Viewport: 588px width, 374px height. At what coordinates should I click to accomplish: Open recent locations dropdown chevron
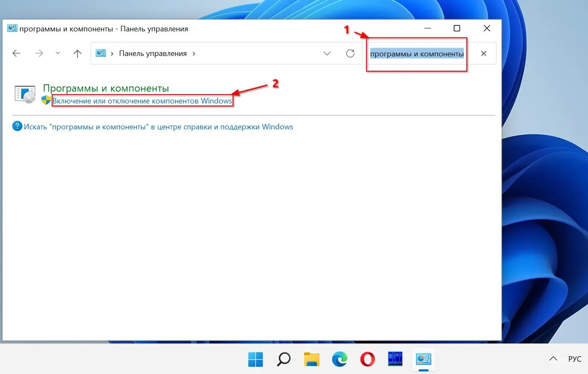click(x=58, y=53)
